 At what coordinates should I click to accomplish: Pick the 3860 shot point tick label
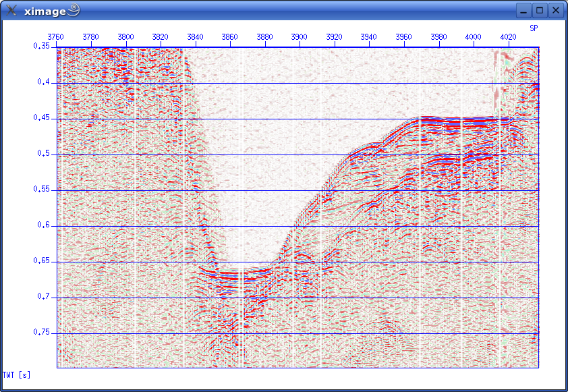point(230,37)
